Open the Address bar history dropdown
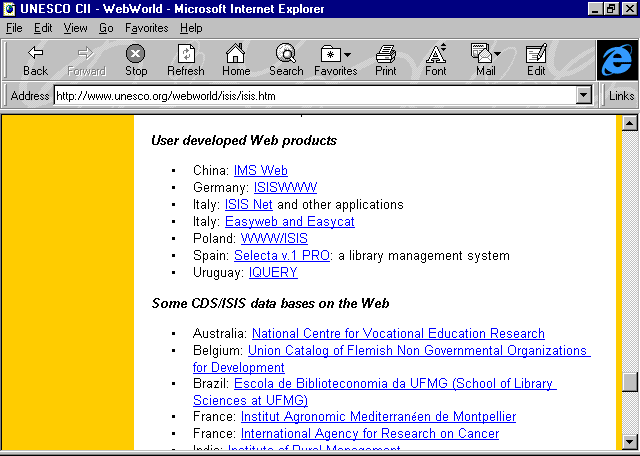Screen dimensions: 640x456 [584, 96]
